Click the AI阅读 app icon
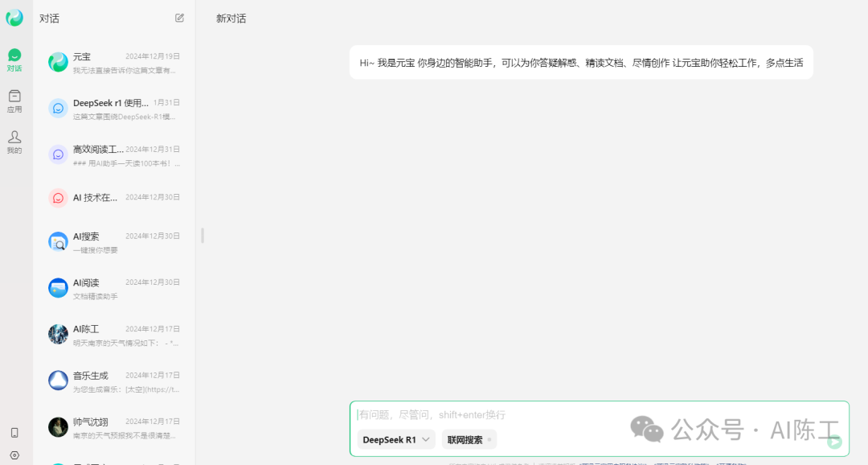 58,288
